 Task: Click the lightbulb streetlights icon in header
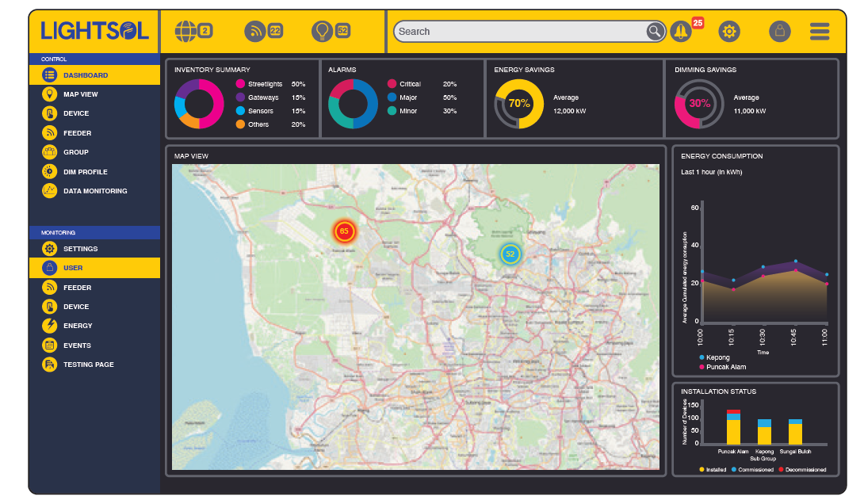pos(322,31)
